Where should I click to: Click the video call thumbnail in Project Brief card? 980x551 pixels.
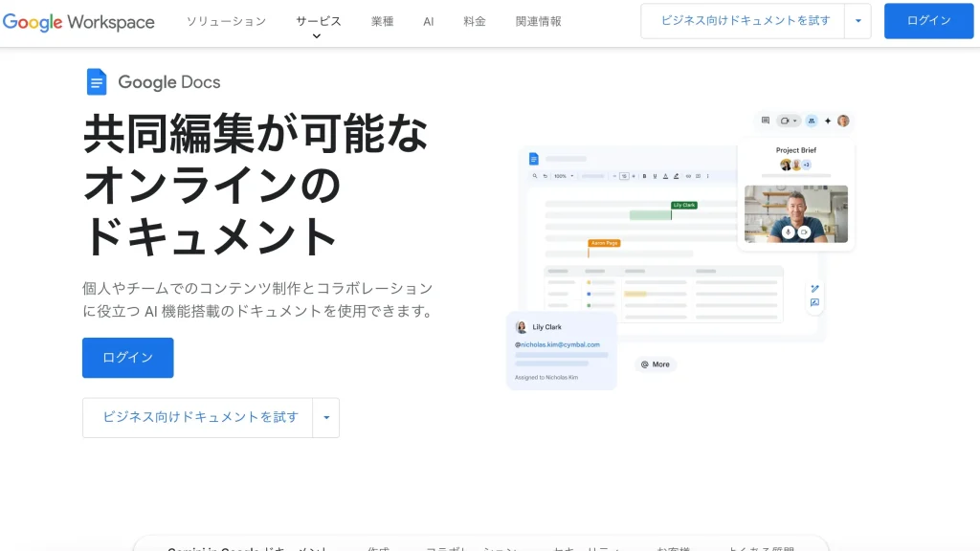[795, 213]
